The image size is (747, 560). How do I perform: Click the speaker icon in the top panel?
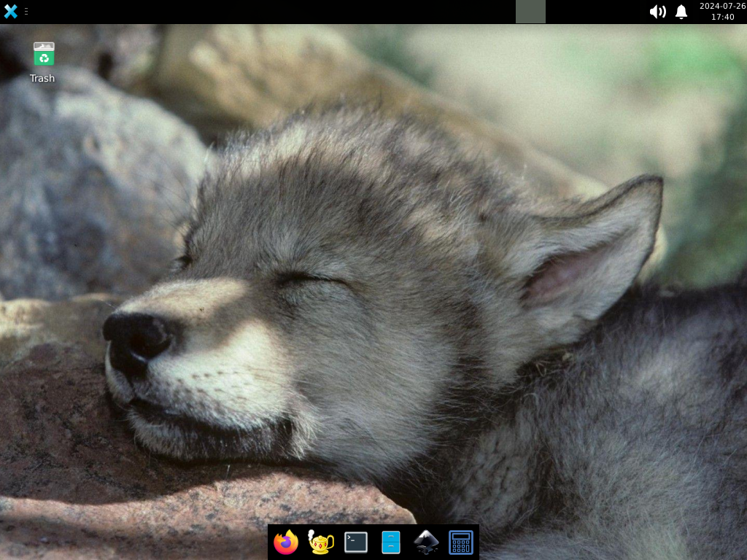coord(658,12)
